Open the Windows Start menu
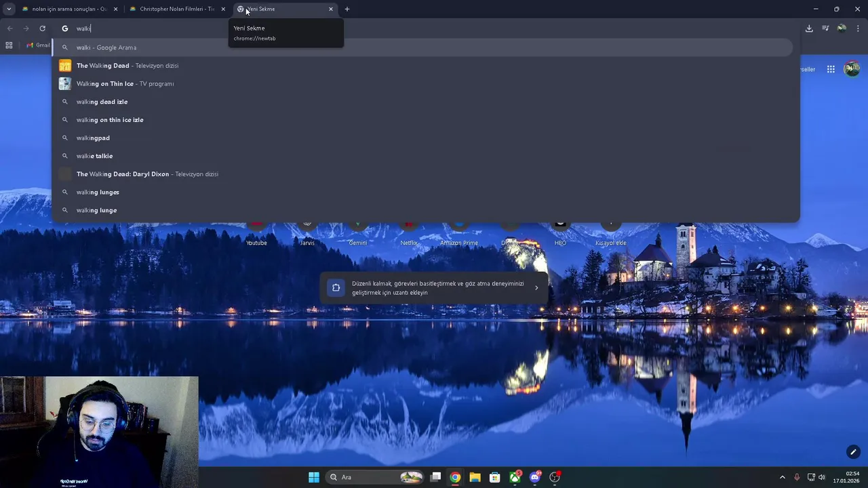Image resolution: width=868 pixels, height=488 pixels. [314, 477]
